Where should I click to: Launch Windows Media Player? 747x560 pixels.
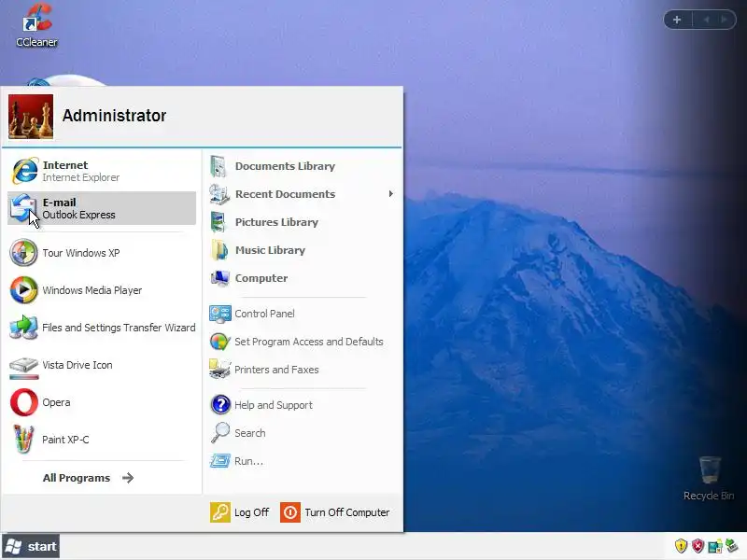point(102,290)
